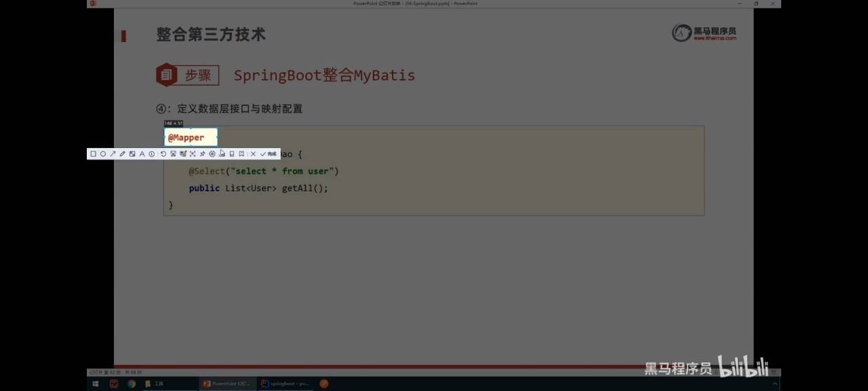
Task: Click the 黑马程序员 logo on the slide
Action: 704,33
